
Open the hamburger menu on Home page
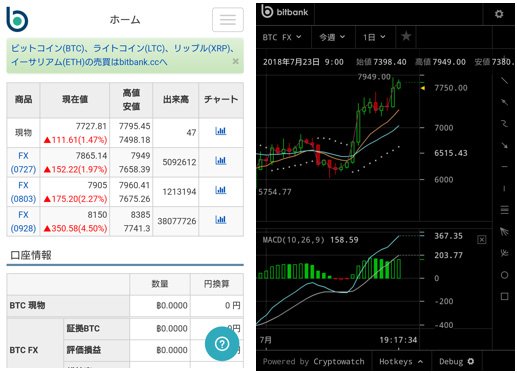tap(228, 20)
